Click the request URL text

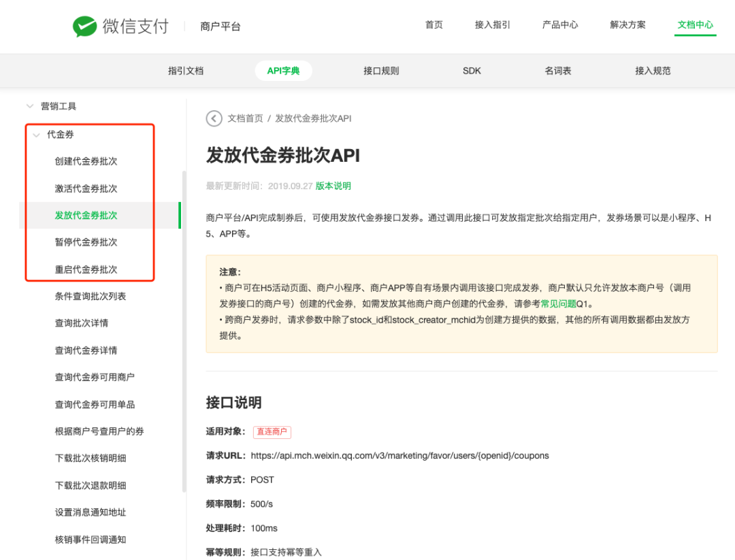[x=400, y=455]
